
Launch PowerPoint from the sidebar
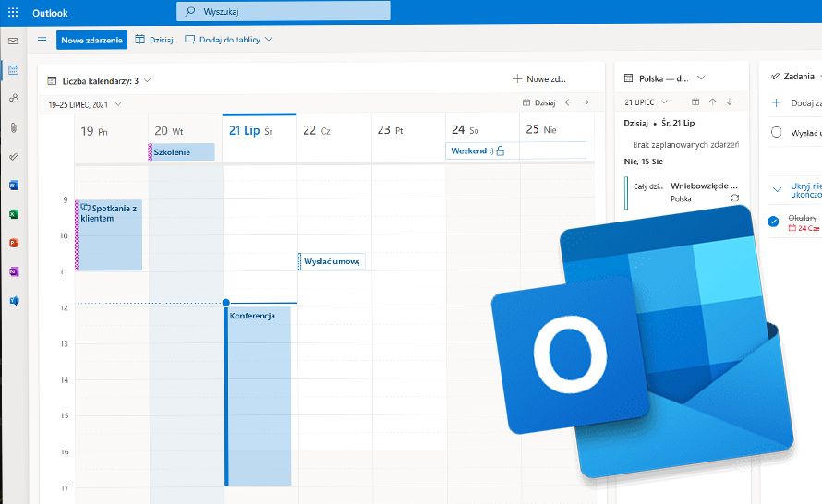point(14,243)
